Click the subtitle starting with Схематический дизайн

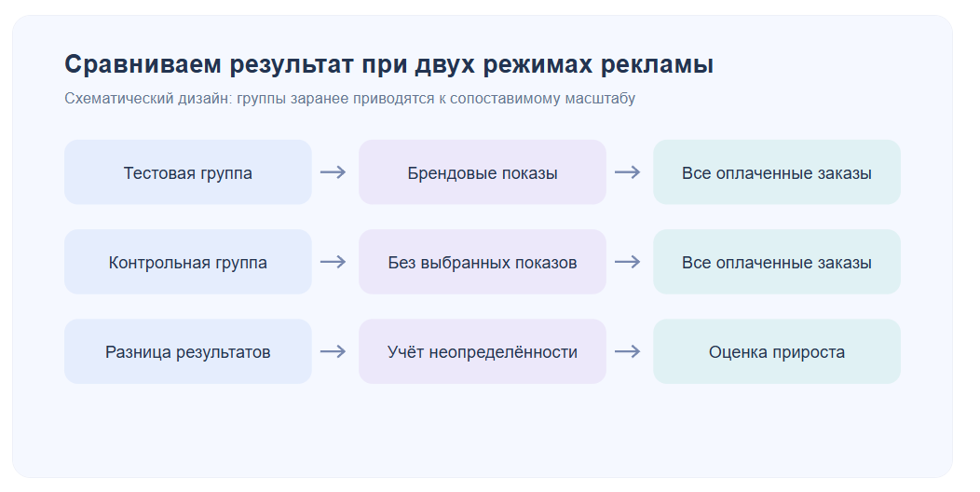coord(350,99)
